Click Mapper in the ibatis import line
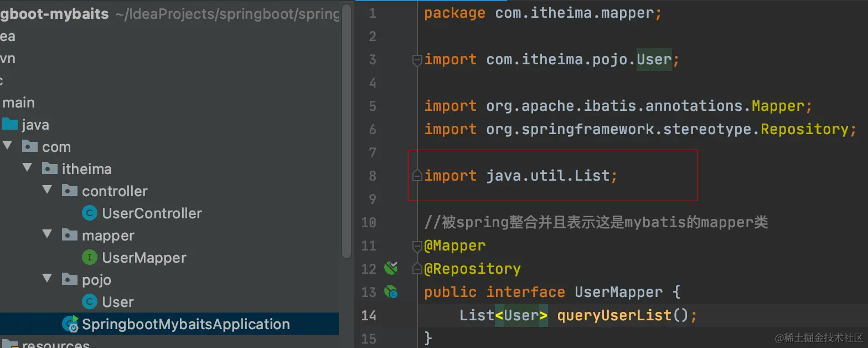The height and width of the screenshot is (348, 868). coord(777,105)
